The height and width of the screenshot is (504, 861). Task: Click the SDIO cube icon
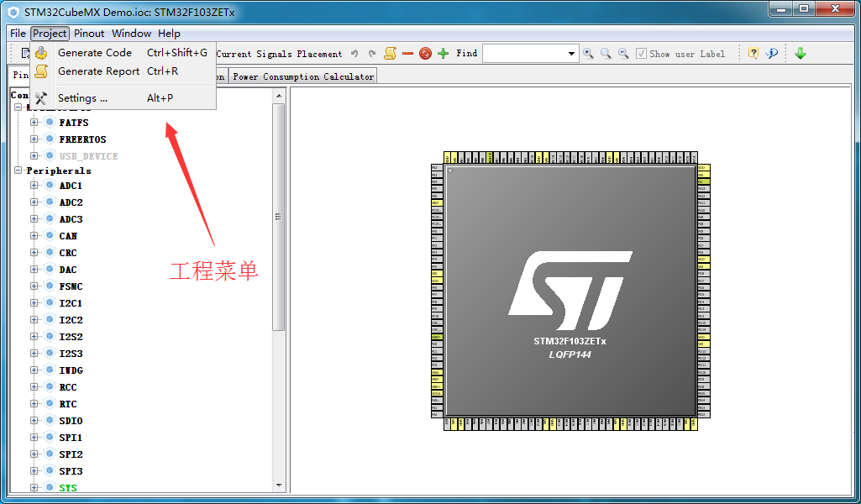[50, 420]
